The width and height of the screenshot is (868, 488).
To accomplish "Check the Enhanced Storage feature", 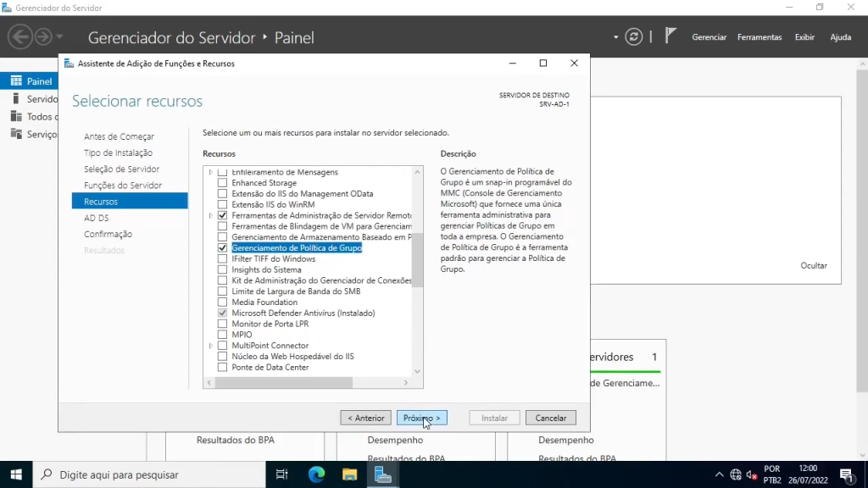I will click(223, 183).
